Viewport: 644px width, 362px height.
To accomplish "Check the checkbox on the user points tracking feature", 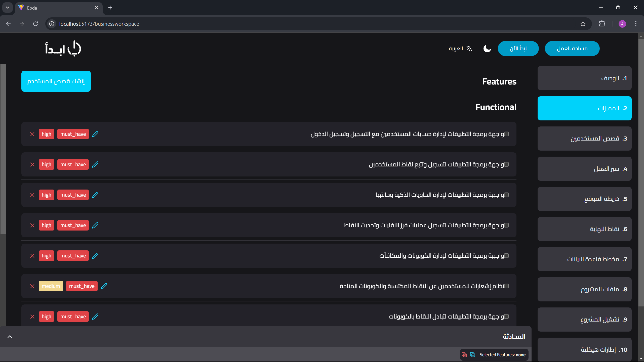I will pos(506,164).
